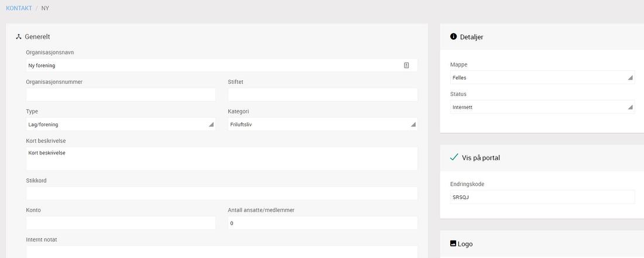Focus the Organisasjonsnummer input field
The height and width of the screenshot is (258, 644).
[x=121, y=95]
